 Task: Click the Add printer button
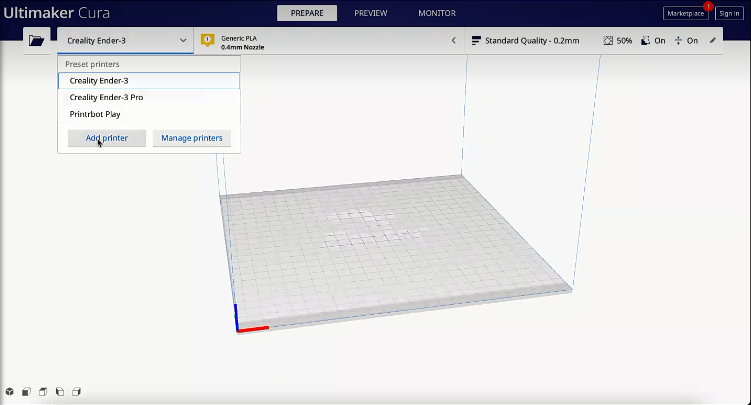click(107, 138)
